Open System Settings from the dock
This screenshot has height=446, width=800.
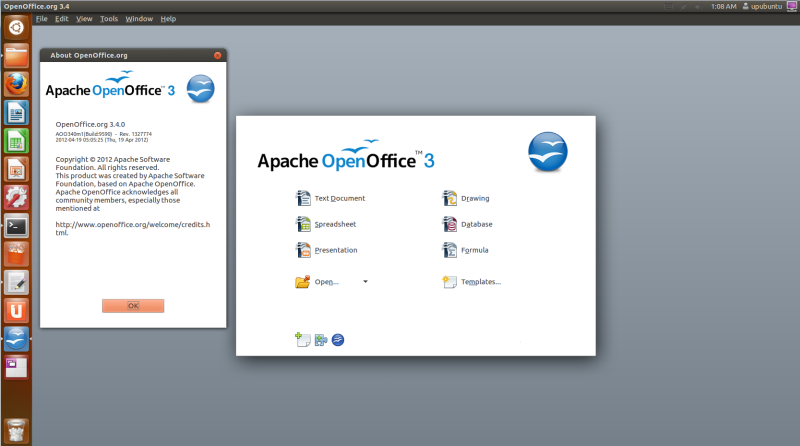(x=16, y=197)
